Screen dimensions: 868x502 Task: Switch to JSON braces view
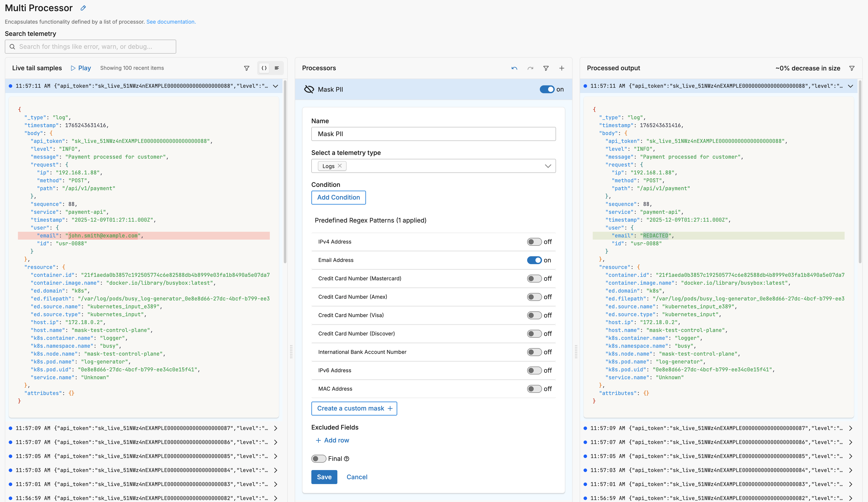(x=264, y=68)
